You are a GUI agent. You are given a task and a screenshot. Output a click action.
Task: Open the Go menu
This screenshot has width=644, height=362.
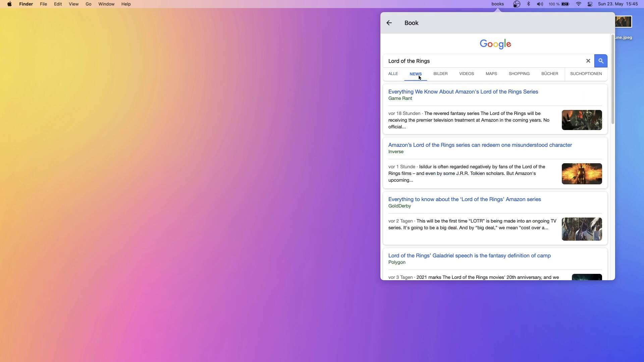click(x=88, y=4)
